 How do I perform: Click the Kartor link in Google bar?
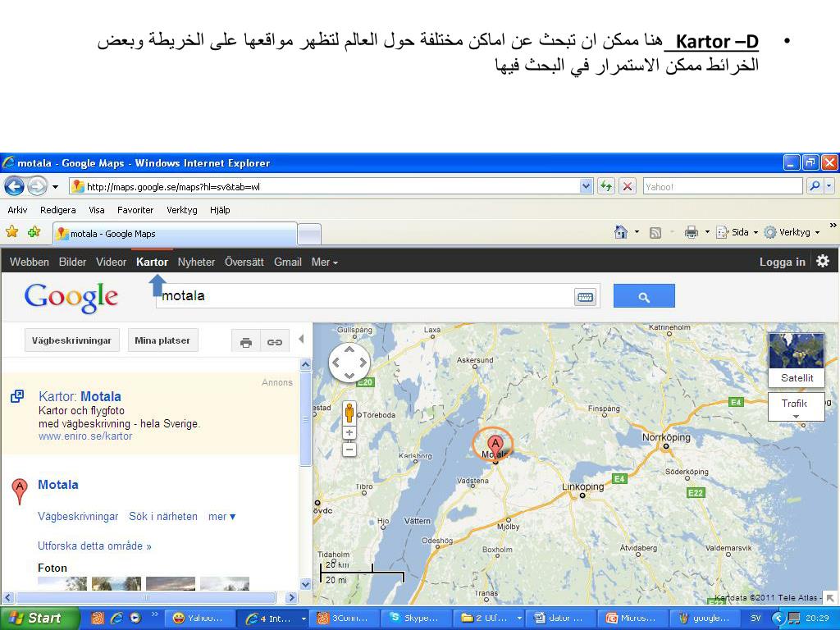point(152,262)
